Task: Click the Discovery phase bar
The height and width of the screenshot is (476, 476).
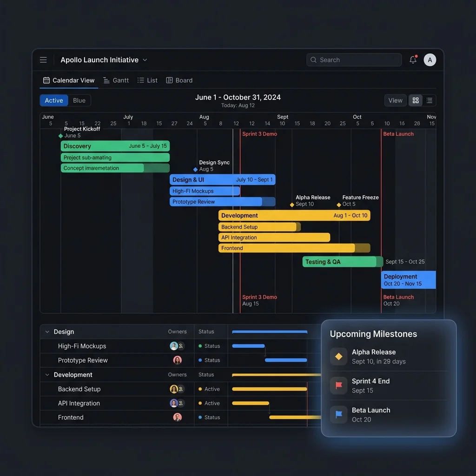Action: (x=115, y=146)
